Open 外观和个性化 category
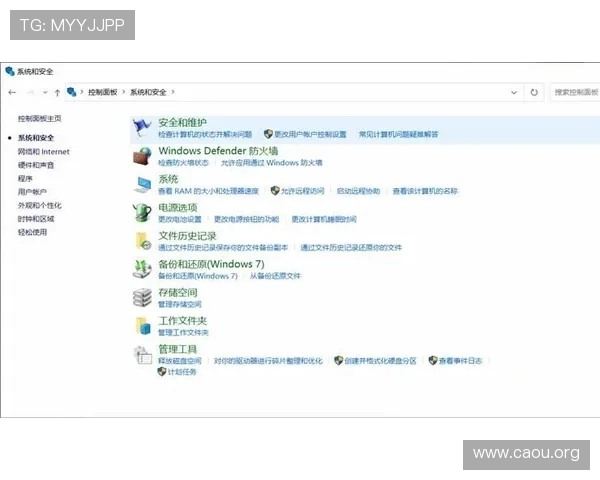600x480 pixels. [39, 206]
